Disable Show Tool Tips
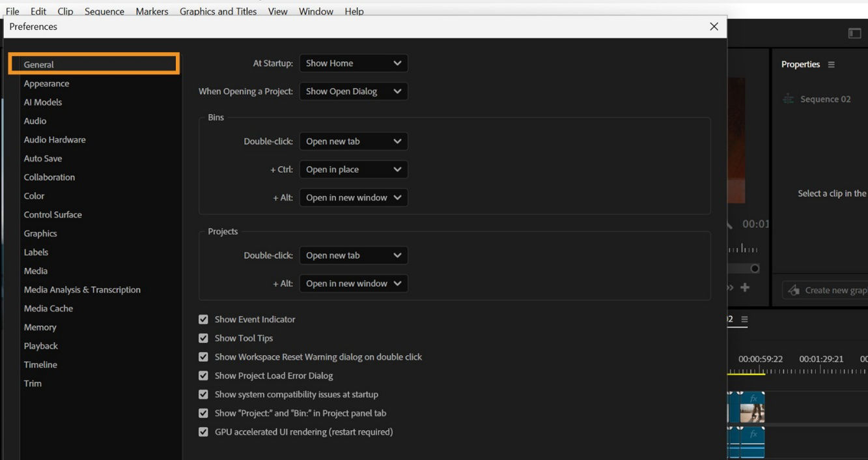868x460 pixels. click(203, 338)
